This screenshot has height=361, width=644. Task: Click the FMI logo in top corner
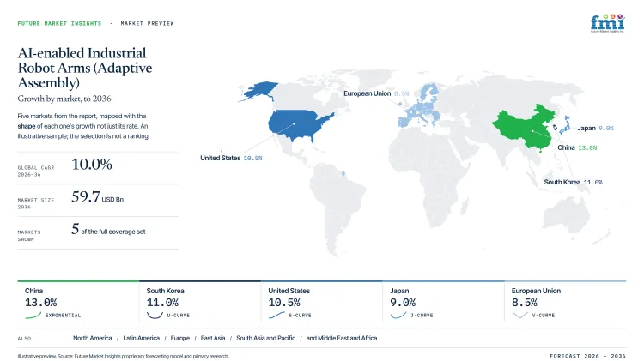[607, 23]
